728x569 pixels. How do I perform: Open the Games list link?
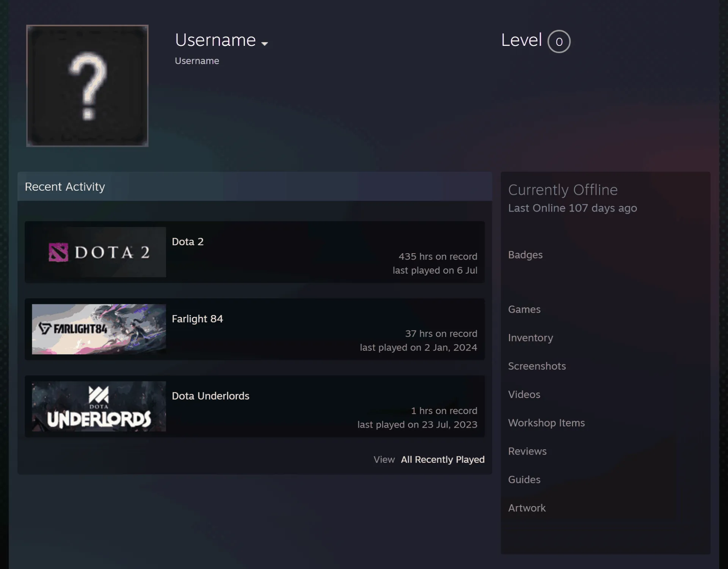click(524, 309)
